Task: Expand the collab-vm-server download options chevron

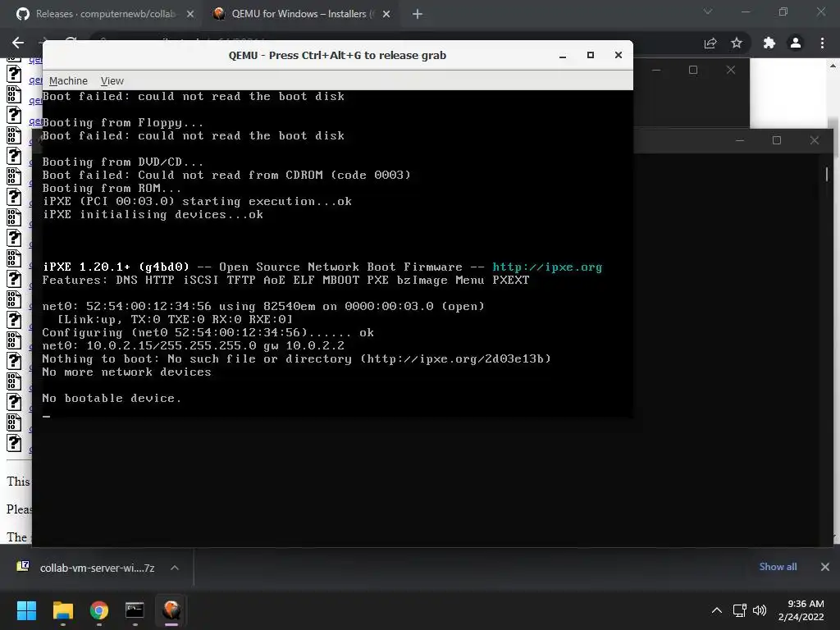Action: coord(175,568)
